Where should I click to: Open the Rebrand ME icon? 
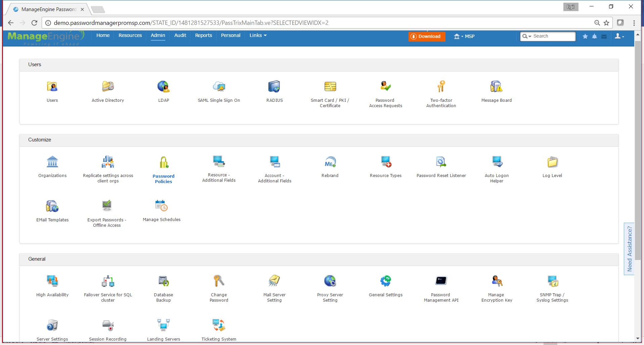pos(330,162)
